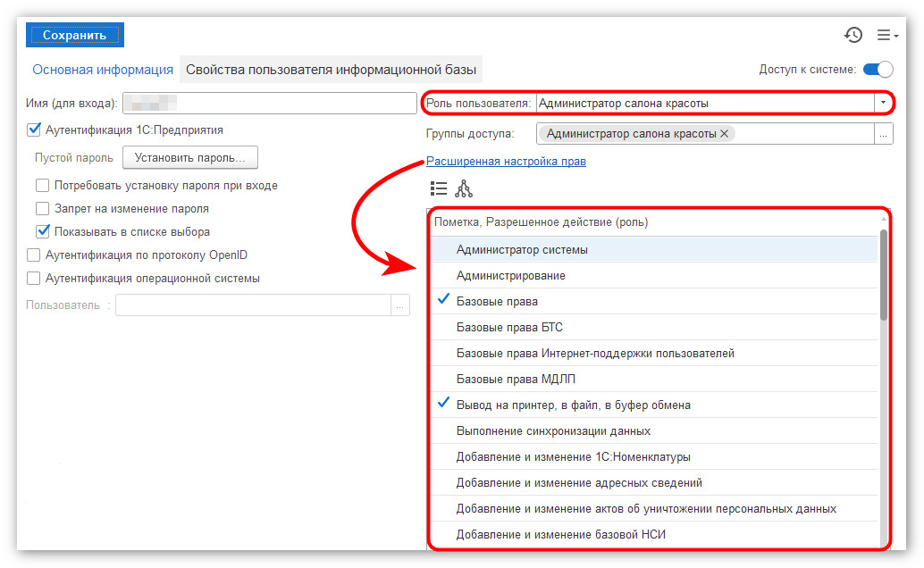Open the hamburger more-actions menu

pyautogui.click(x=886, y=36)
